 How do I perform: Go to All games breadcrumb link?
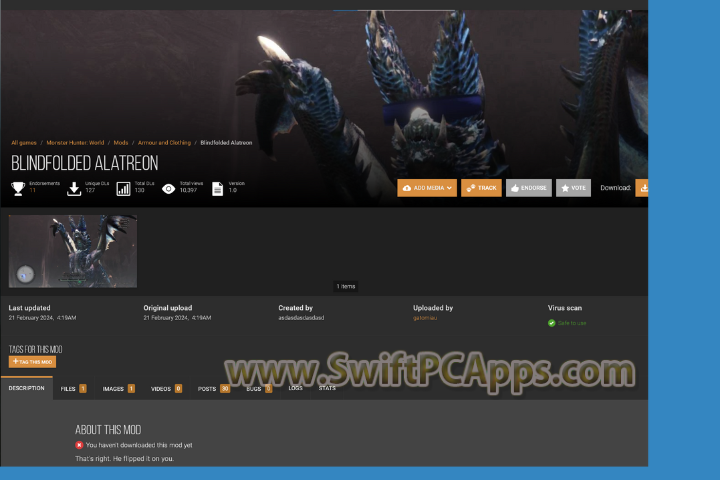coord(24,143)
